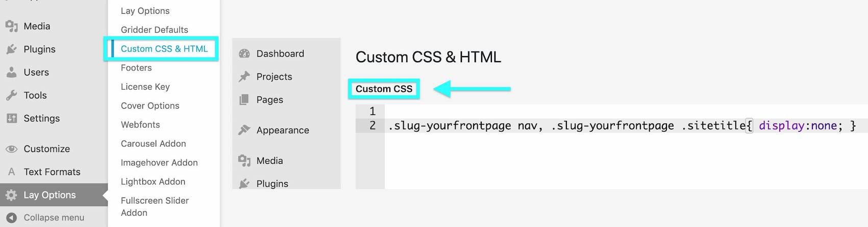Open Custom CSS & HTML submenu item
The image size is (868, 227).
[164, 49]
